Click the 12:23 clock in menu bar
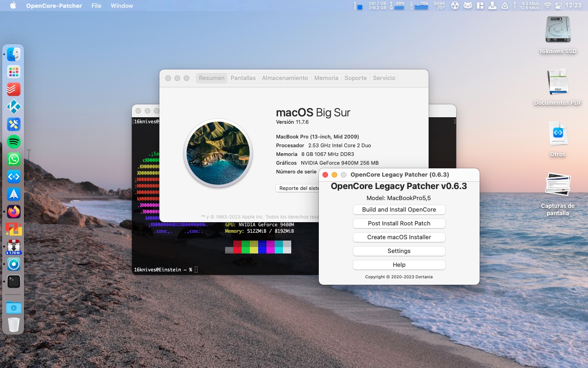The height and width of the screenshot is (368, 588). (574, 6)
